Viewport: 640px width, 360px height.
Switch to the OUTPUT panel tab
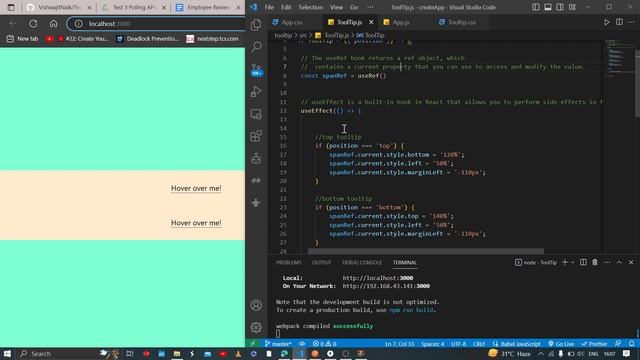(x=322, y=262)
